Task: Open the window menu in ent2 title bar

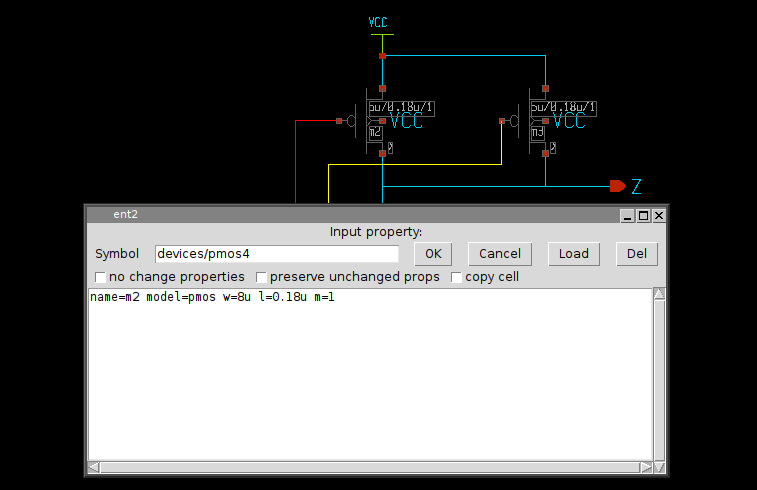Action: click(97, 215)
